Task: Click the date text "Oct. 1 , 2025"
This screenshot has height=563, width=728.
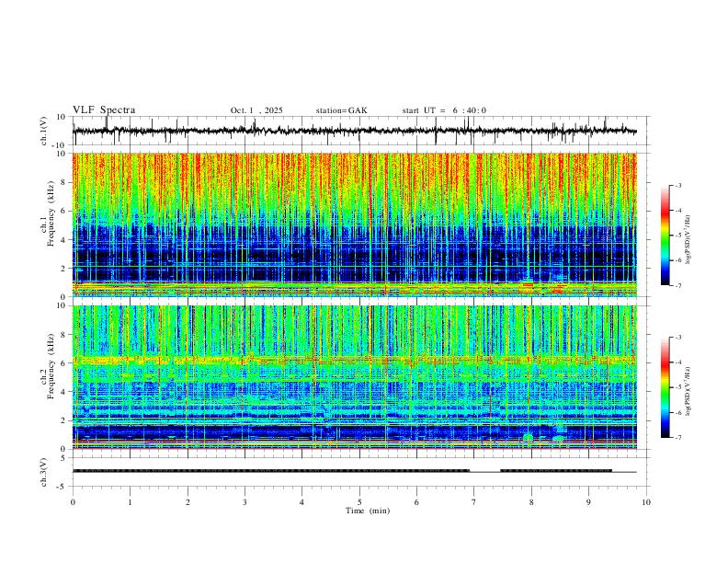Action: click(256, 110)
